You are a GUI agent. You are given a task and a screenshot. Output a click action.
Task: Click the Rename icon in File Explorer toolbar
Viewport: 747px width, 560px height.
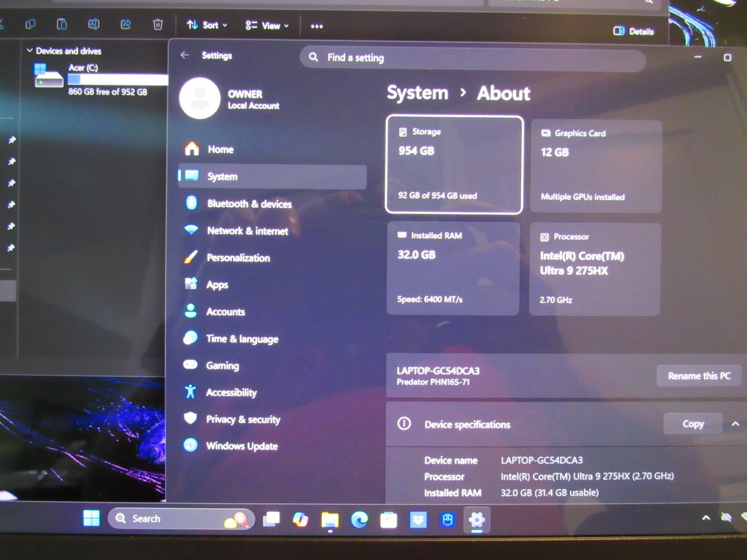(x=93, y=24)
